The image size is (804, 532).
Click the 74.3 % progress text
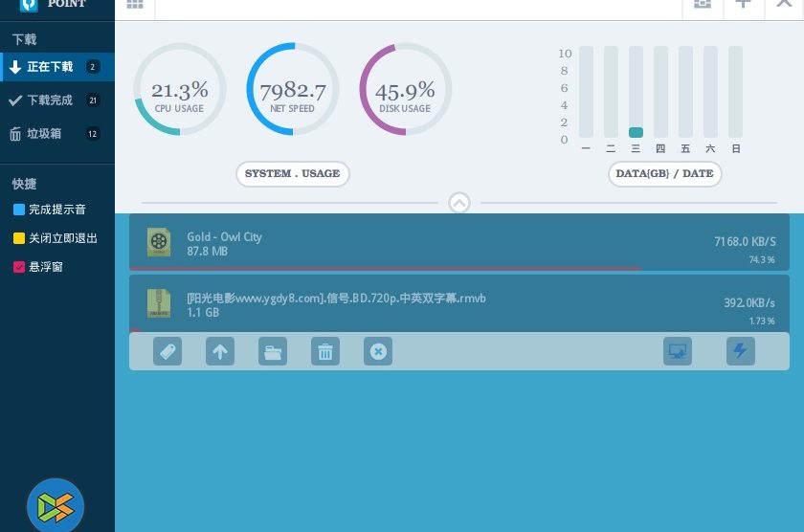(x=762, y=260)
